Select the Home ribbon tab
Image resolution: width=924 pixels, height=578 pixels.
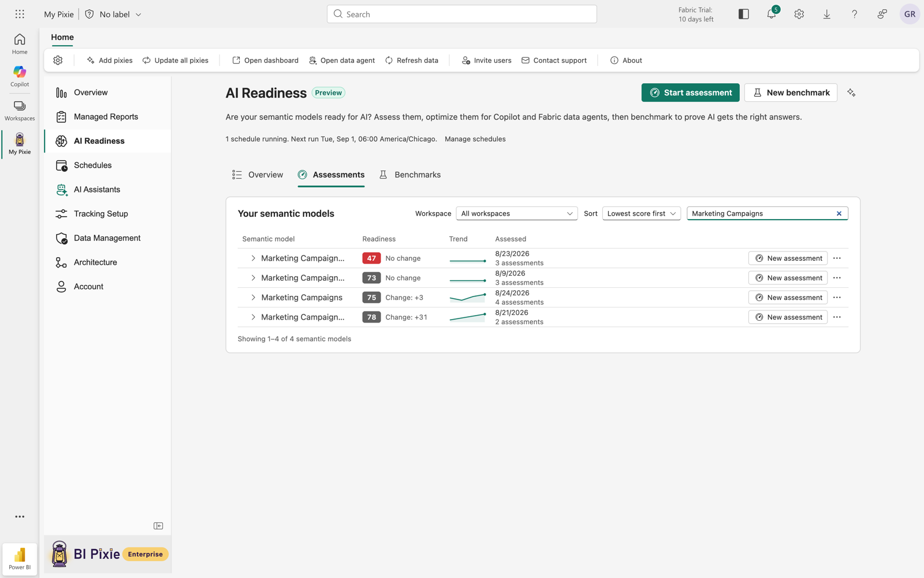pos(62,37)
